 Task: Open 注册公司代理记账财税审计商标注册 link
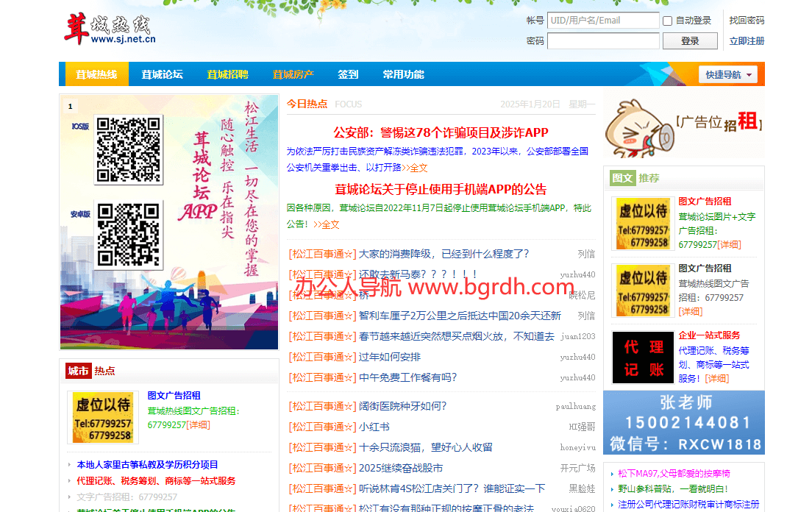coord(688,504)
